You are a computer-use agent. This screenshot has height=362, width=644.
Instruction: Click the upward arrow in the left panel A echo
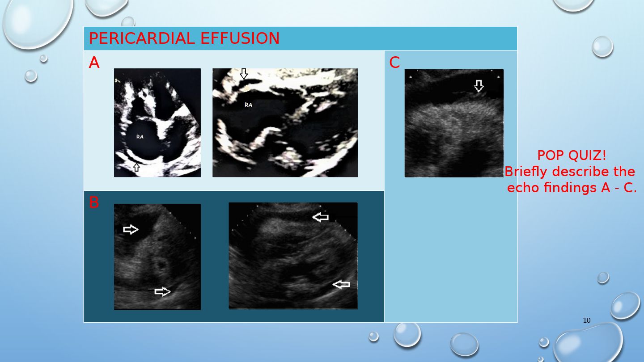pyautogui.click(x=136, y=168)
